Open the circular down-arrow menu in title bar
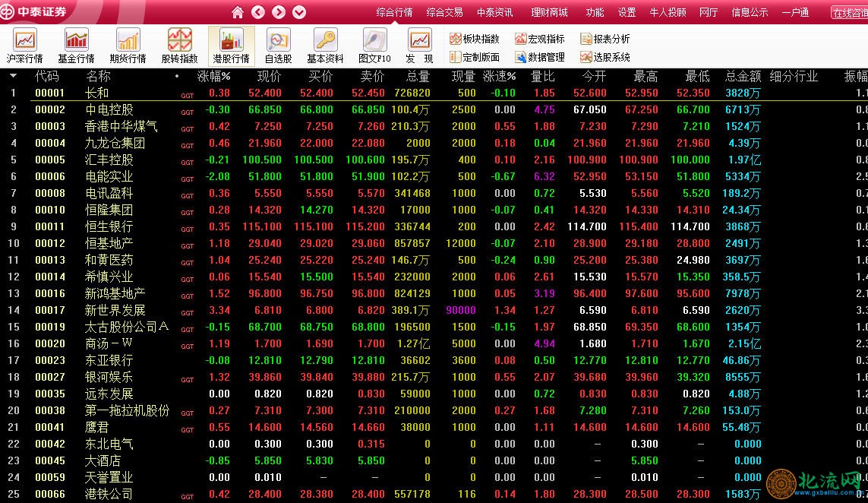This screenshot has width=868, height=503. tap(299, 11)
